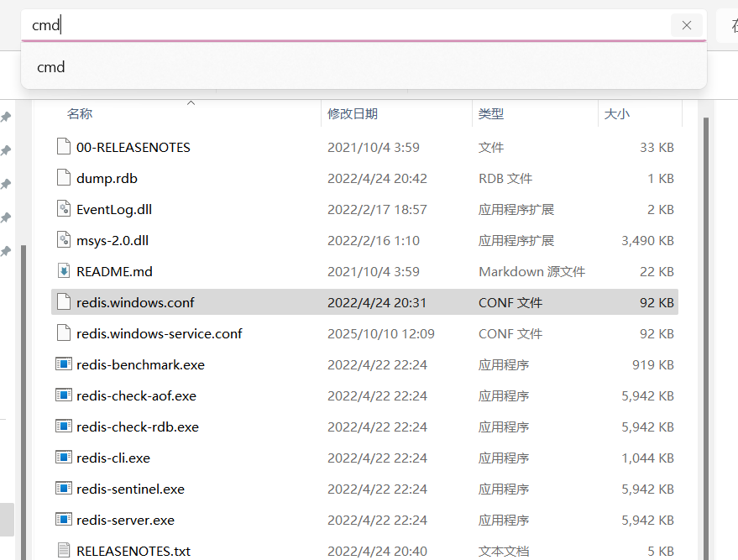Click the redis.windows.conf file icon
This screenshot has width=738, height=560.
tap(64, 302)
